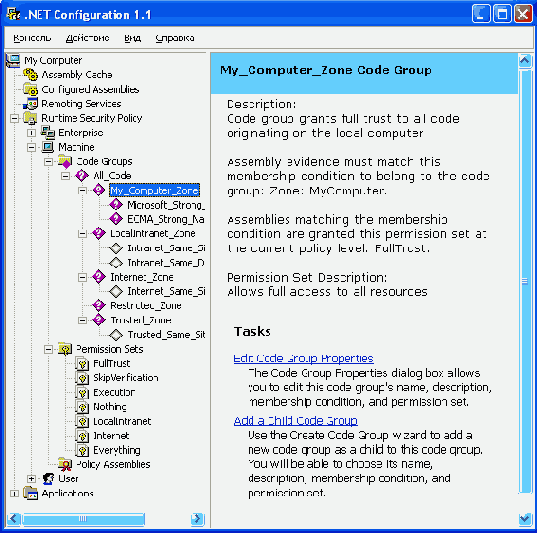Open Edit Code Group Properties link

(x=303, y=358)
